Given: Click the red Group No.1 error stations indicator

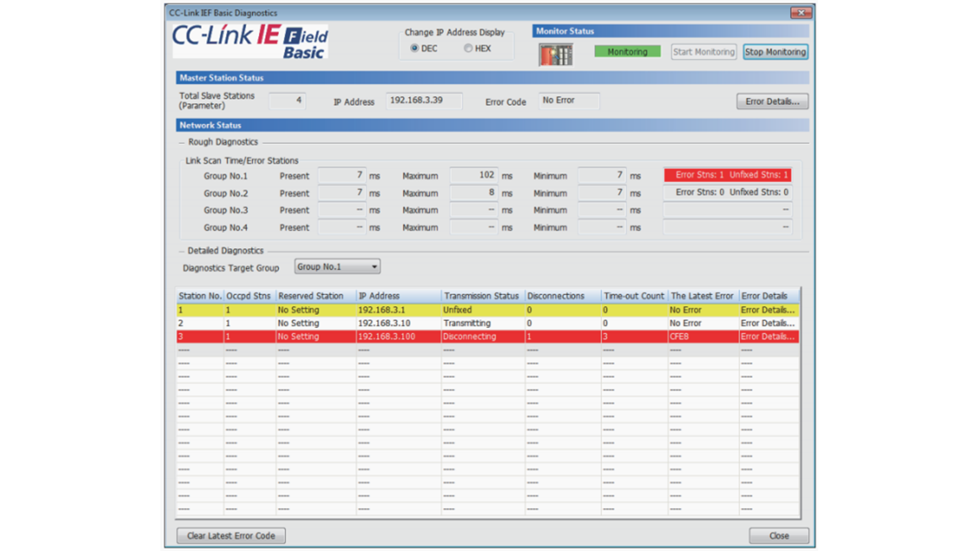Looking at the screenshot, I should tap(727, 175).
